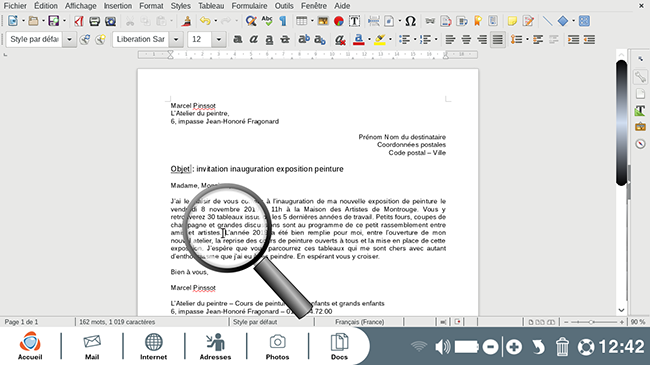Image resolution: width=650 pixels, height=365 pixels.
Task: Toggle formatting marks pilcrow icon
Action: pyautogui.click(x=283, y=21)
